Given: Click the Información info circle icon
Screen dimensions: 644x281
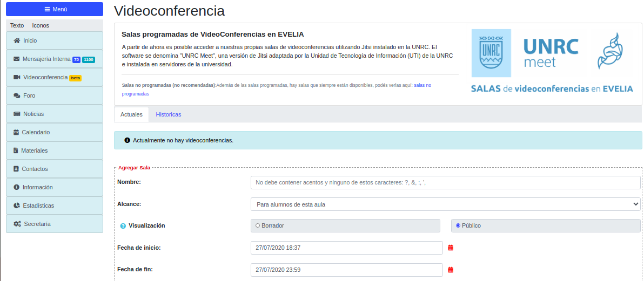Looking at the screenshot, I should 16,187.
